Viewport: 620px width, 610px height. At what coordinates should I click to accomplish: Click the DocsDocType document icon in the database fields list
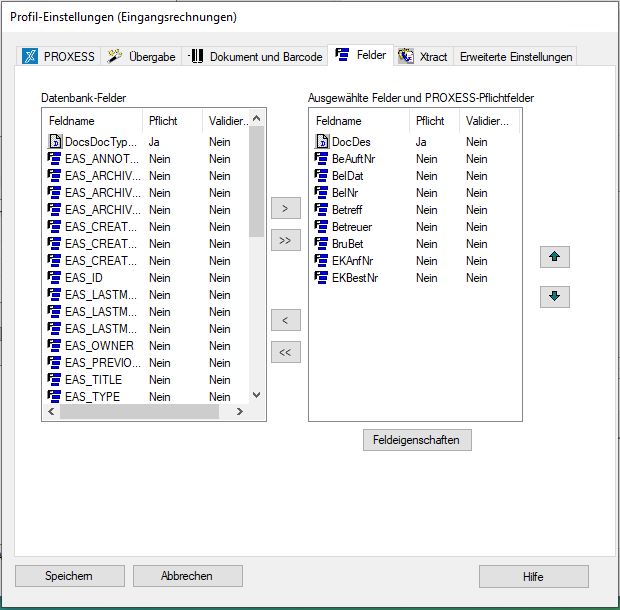55,142
